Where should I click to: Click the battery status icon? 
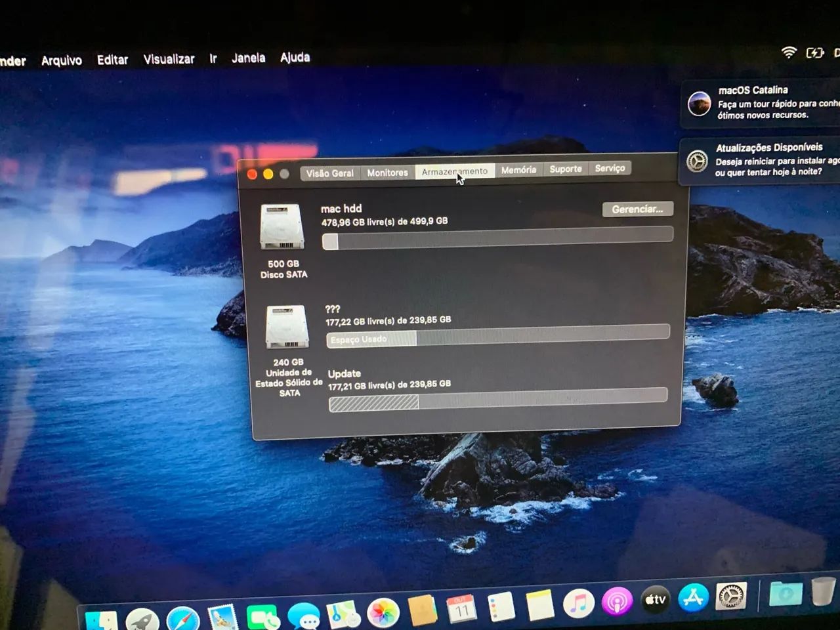[814, 52]
